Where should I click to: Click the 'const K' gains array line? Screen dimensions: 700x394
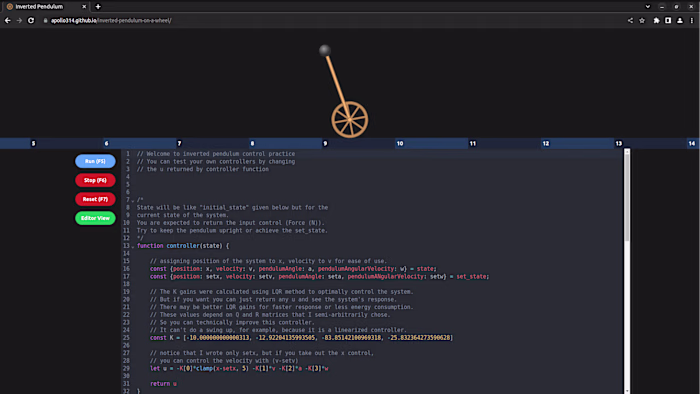point(301,338)
